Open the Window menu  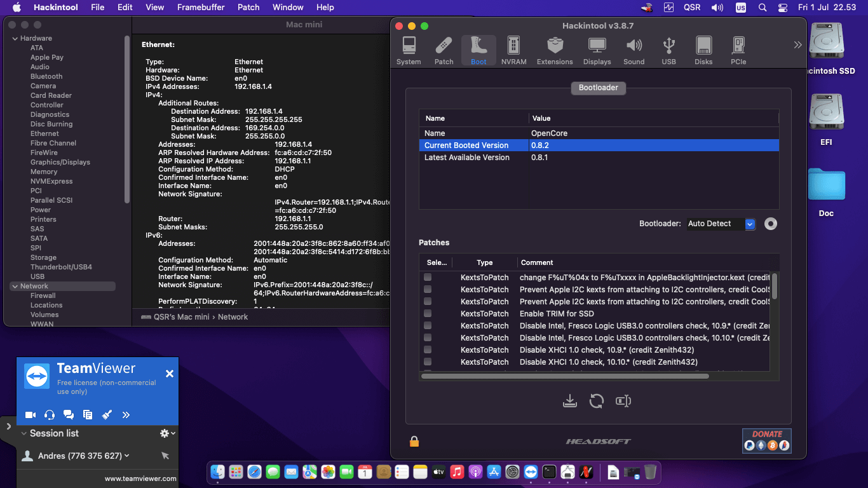288,7
